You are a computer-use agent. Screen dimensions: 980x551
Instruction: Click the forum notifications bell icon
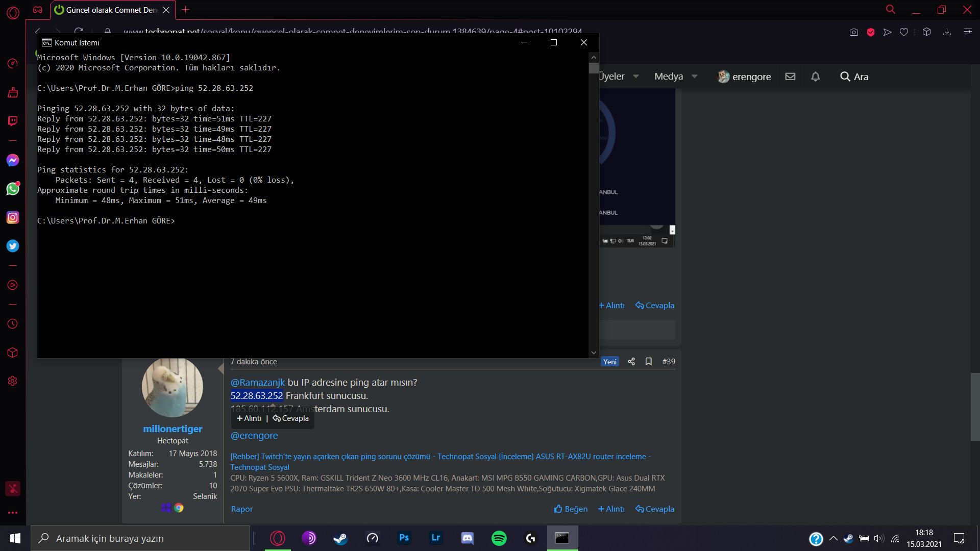(x=815, y=77)
